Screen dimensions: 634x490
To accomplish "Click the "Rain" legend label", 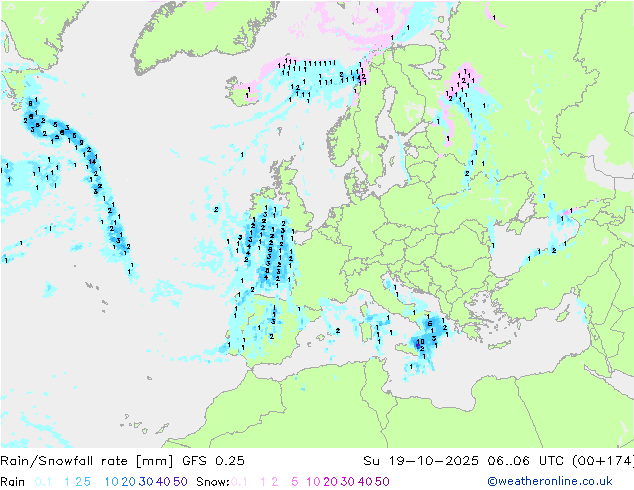I will [x=13, y=482].
